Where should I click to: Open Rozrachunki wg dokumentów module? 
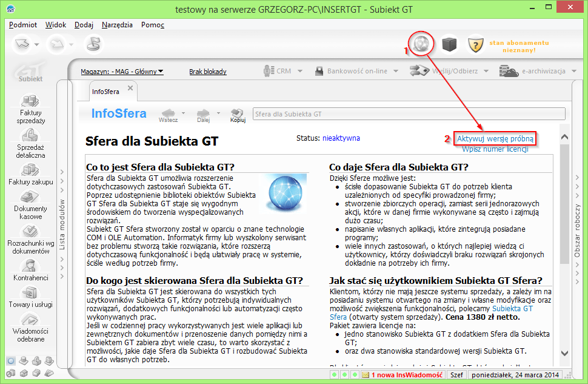30,240
